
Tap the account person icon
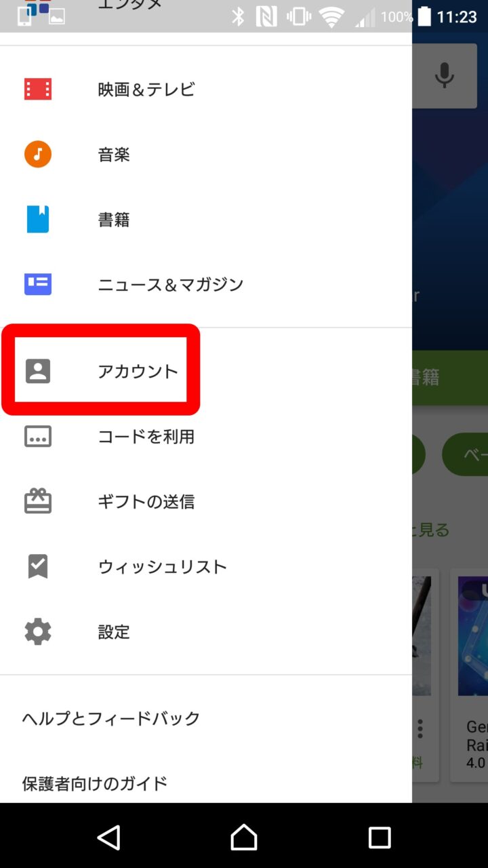38,371
